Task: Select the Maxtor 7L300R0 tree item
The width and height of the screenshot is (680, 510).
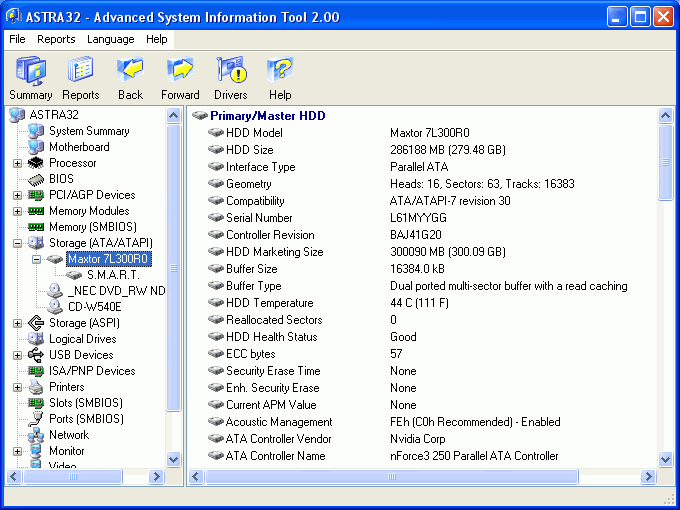Action: (108, 259)
